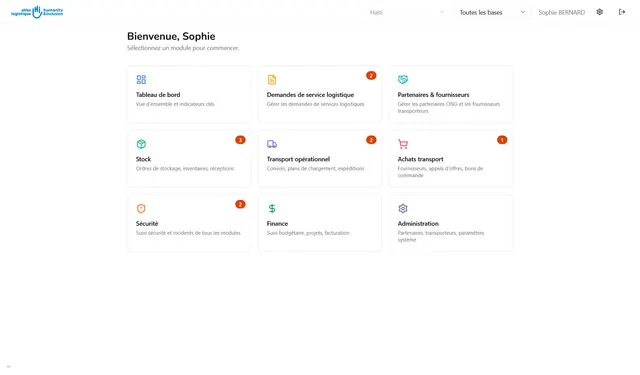Open the Haïti country dropdown
Image resolution: width=640 pixels, height=375 pixels.
click(x=407, y=12)
